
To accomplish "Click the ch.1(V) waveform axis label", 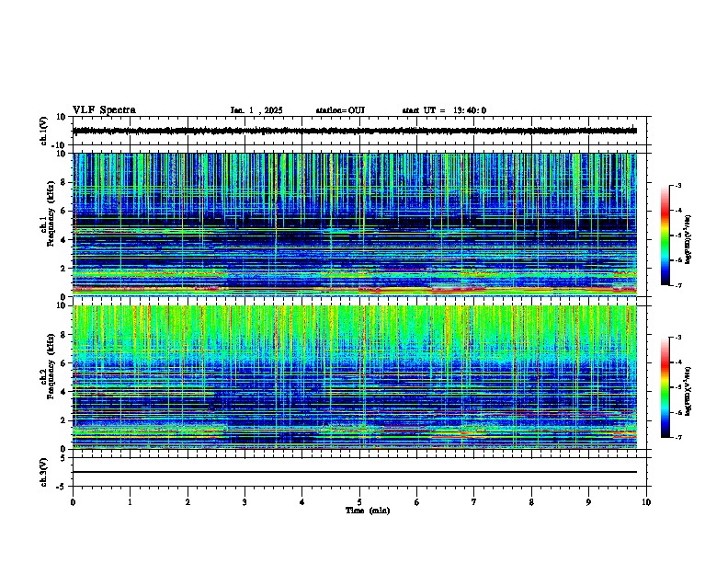I will coord(44,131).
